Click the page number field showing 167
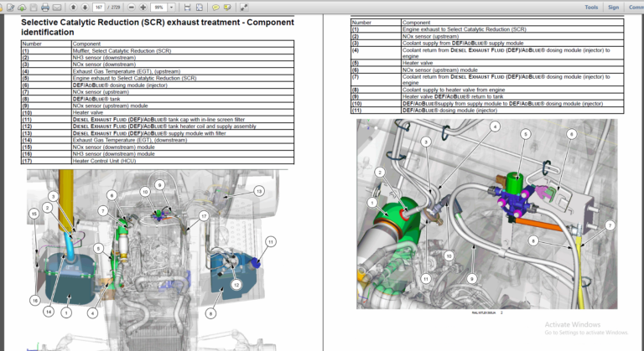 coord(99,8)
